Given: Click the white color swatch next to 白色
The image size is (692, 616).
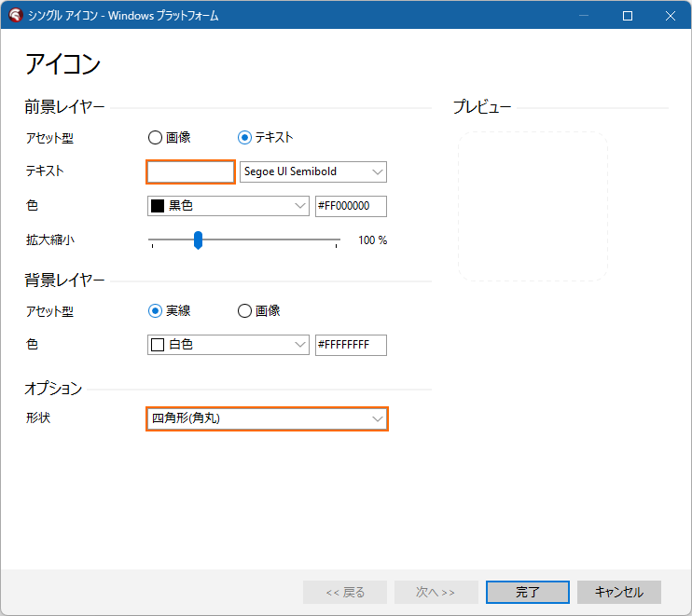Looking at the screenshot, I should 158,345.
